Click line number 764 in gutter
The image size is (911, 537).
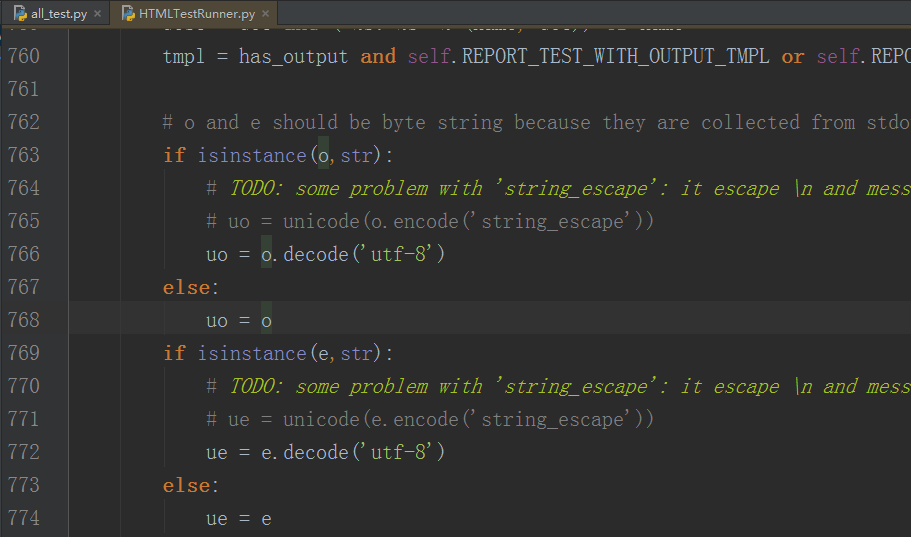pyautogui.click(x=24, y=188)
